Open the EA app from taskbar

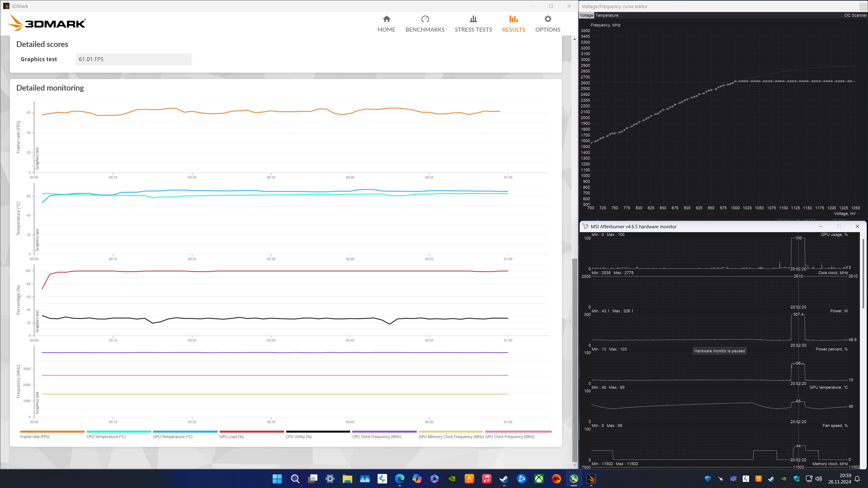(556, 479)
